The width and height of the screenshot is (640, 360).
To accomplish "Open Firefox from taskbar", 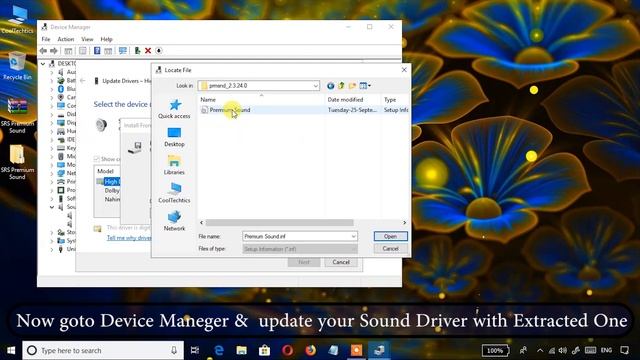I will click(311, 350).
